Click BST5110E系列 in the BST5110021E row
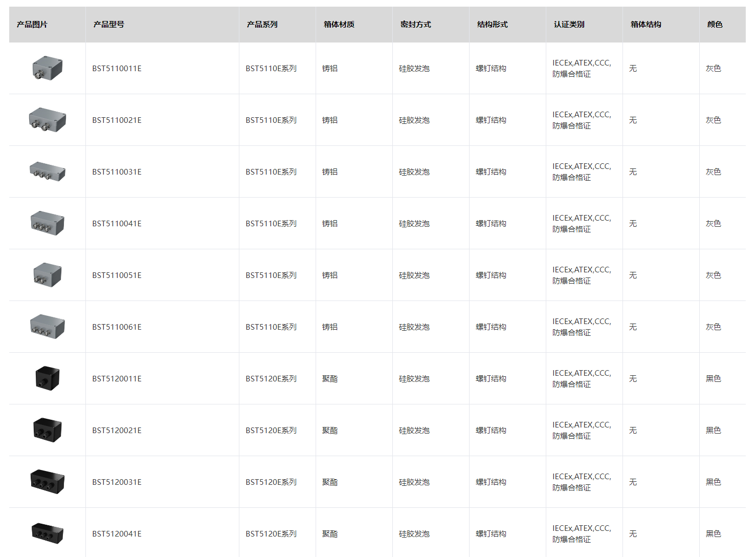Image resolution: width=756 pixels, height=557 pixels. tap(271, 120)
